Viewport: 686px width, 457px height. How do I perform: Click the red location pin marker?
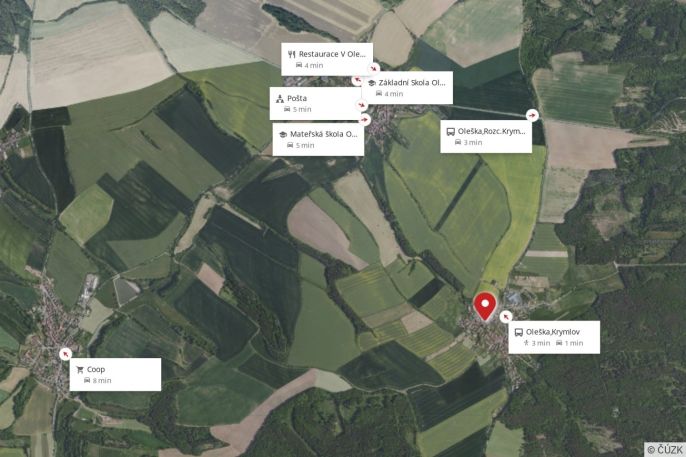point(485,307)
